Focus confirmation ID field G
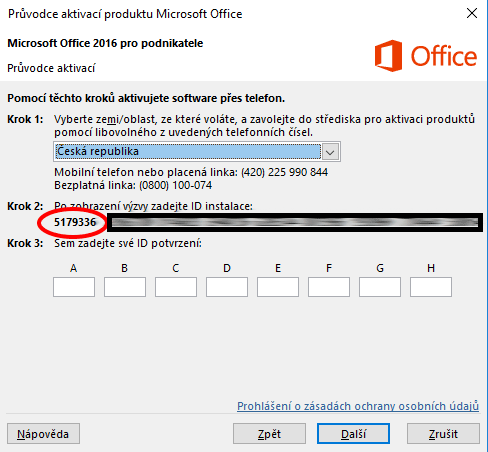This screenshot has width=488, height=452. (x=380, y=287)
